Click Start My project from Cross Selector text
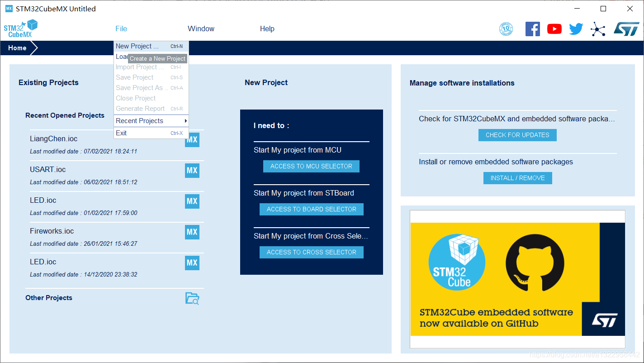644x363 pixels. (x=311, y=236)
